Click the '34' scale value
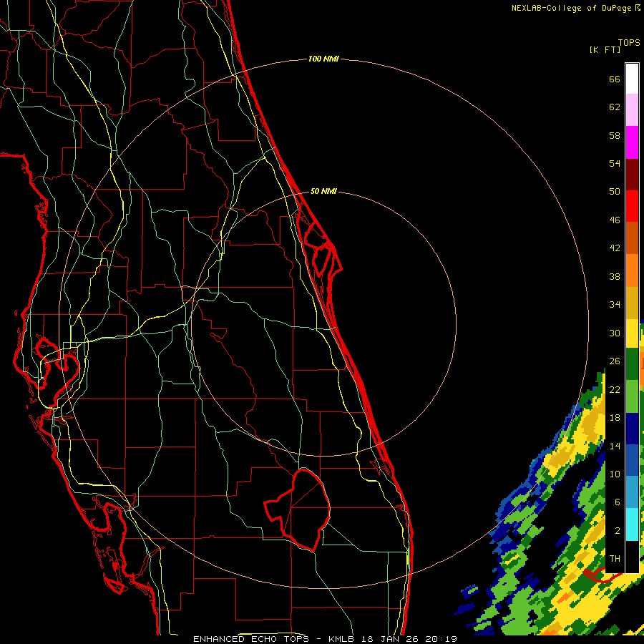This screenshot has width=644, height=644. [615, 305]
